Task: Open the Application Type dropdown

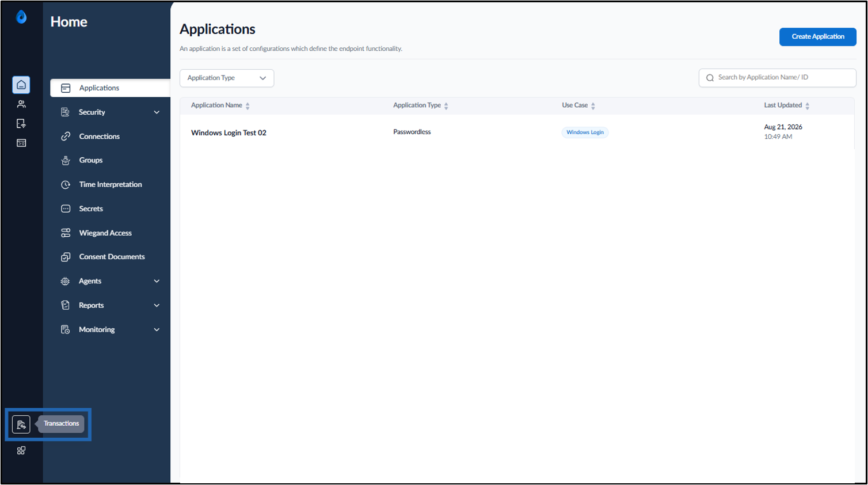Action: tap(227, 78)
